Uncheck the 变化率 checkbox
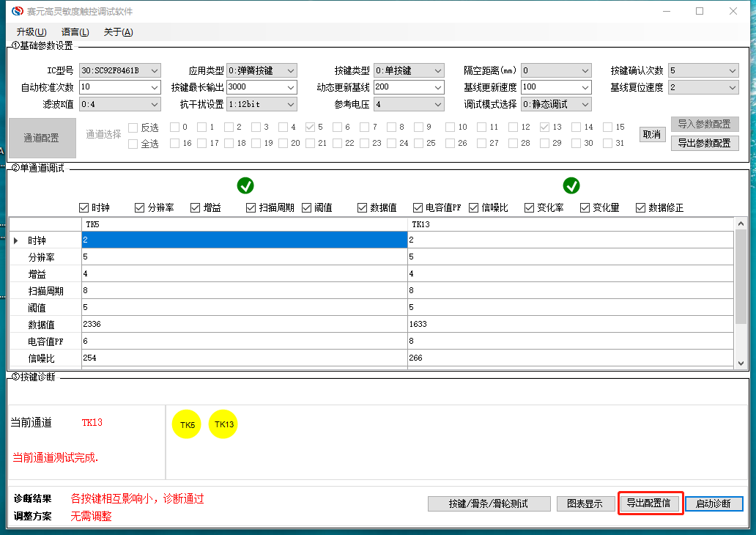Image resolution: width=756 pixels, height=535 pixels. (530, 208)
